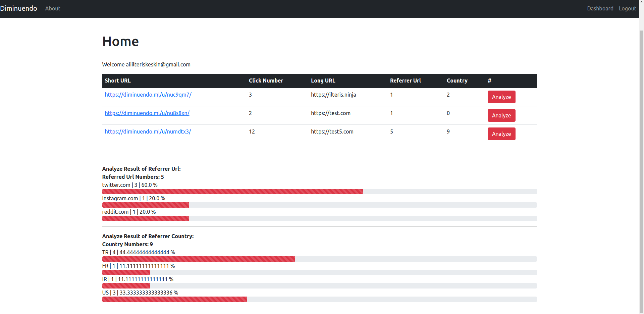
Task: Click the IR country progress bar
Action: tap(126, 286)
